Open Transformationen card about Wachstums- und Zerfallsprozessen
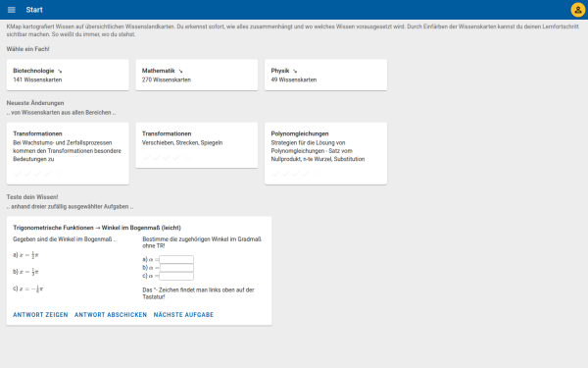Image resolution: width=588 pixels, height=368 pixels. [68, 153]
